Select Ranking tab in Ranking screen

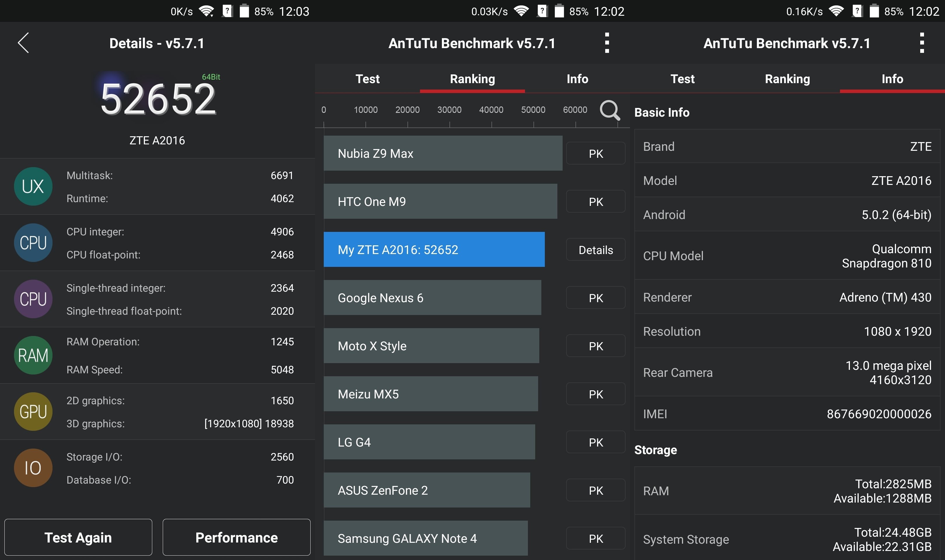[x=472, y=78]
